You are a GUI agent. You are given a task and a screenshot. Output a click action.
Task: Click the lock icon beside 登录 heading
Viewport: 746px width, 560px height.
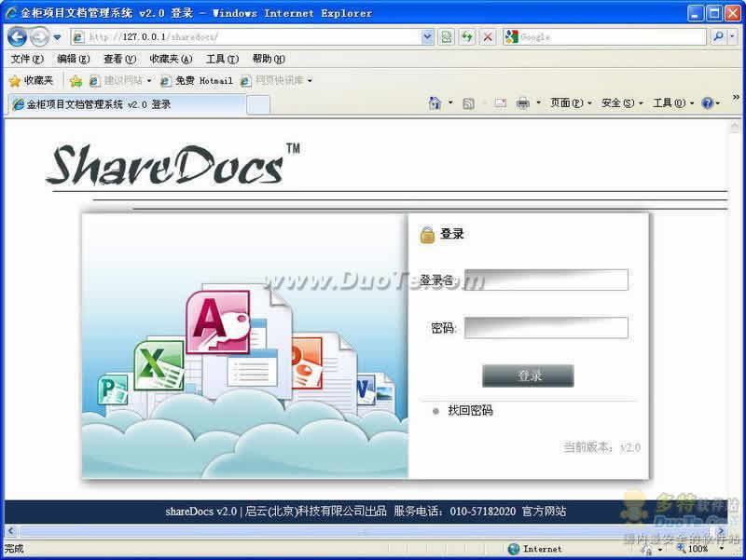tap(427, 235)
